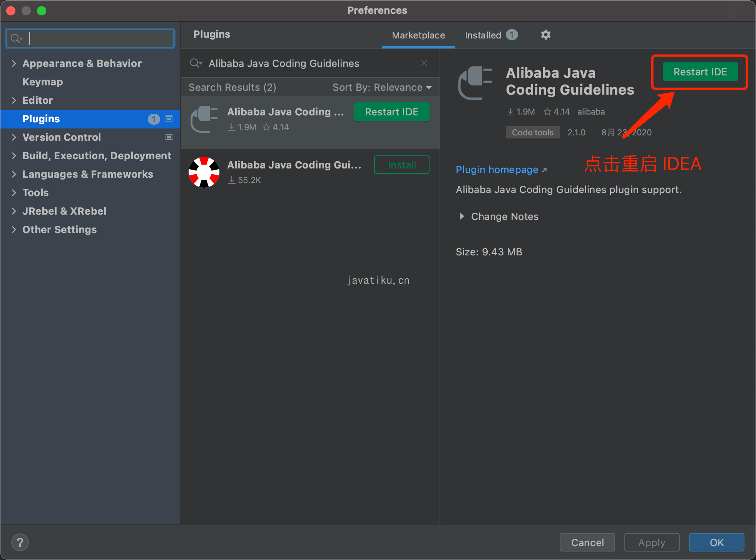The width and height of the screenshot is (756, 560).
Task: Click the Installed tab count badge
Action: [x=512, y=35]
